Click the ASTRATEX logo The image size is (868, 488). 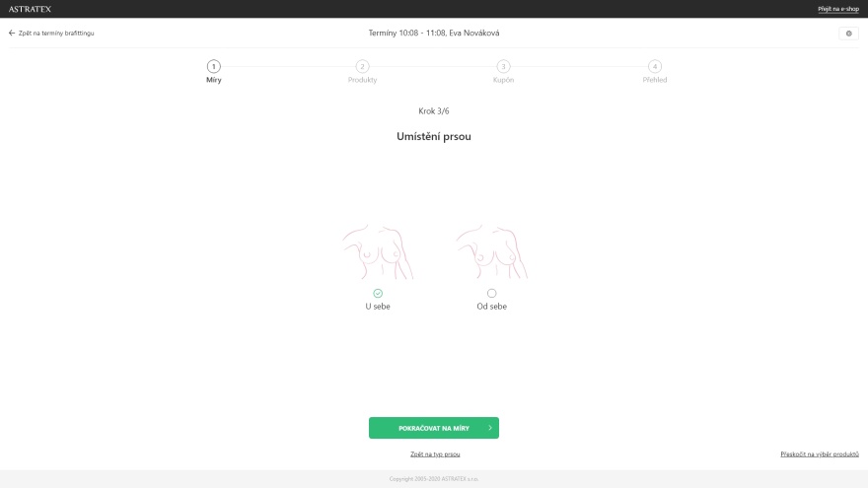[30, 9]
